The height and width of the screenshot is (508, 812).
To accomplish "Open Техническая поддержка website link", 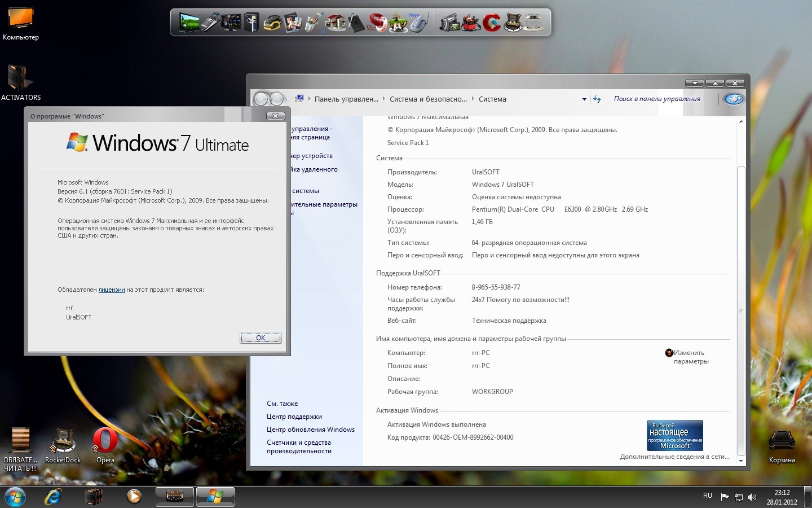I will [509, 321].
